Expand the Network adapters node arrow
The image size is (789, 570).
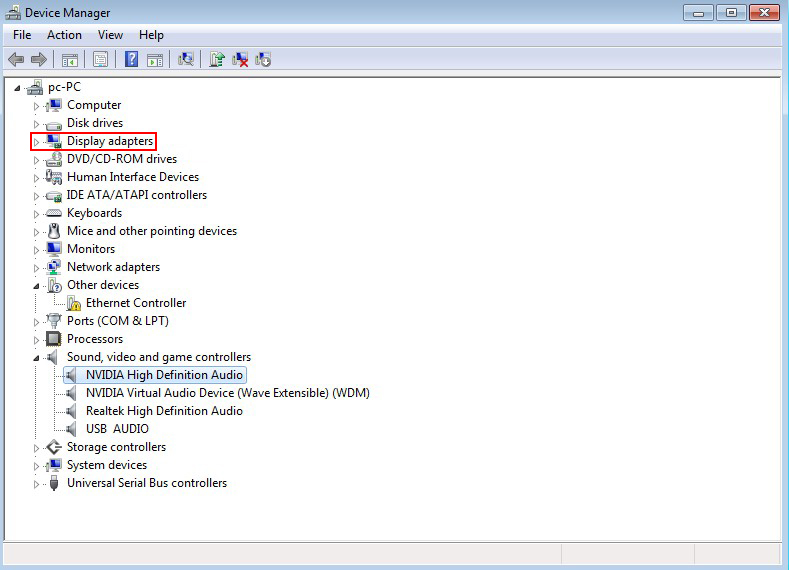click(36, 268)
